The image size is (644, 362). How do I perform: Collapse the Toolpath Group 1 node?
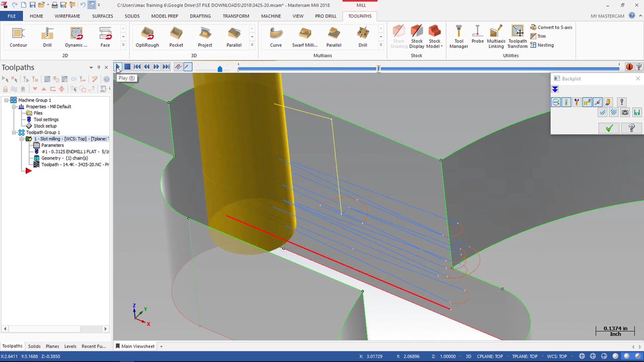pos(14,132)
